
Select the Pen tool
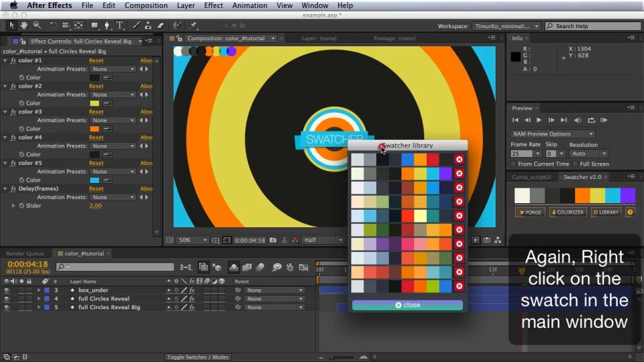107,25
